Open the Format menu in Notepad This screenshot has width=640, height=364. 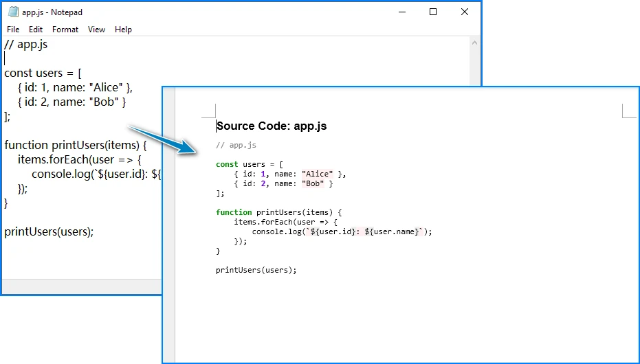coord(65,30)
